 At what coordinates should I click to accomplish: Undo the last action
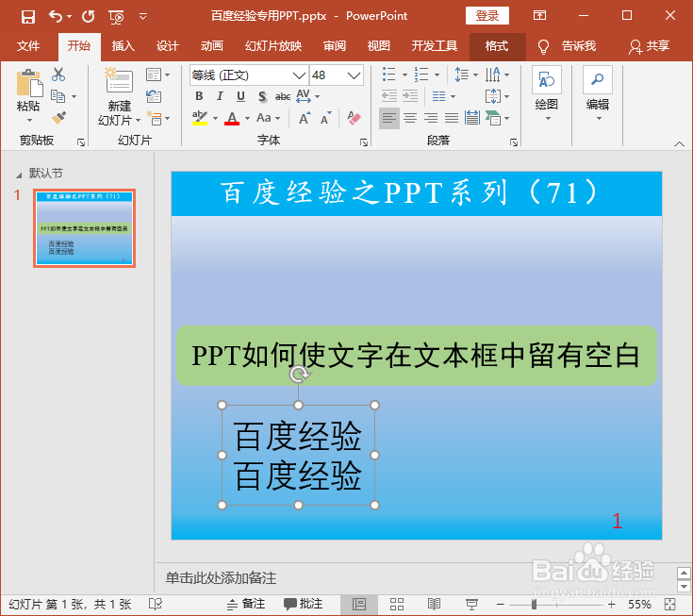[x=56, y=17]
